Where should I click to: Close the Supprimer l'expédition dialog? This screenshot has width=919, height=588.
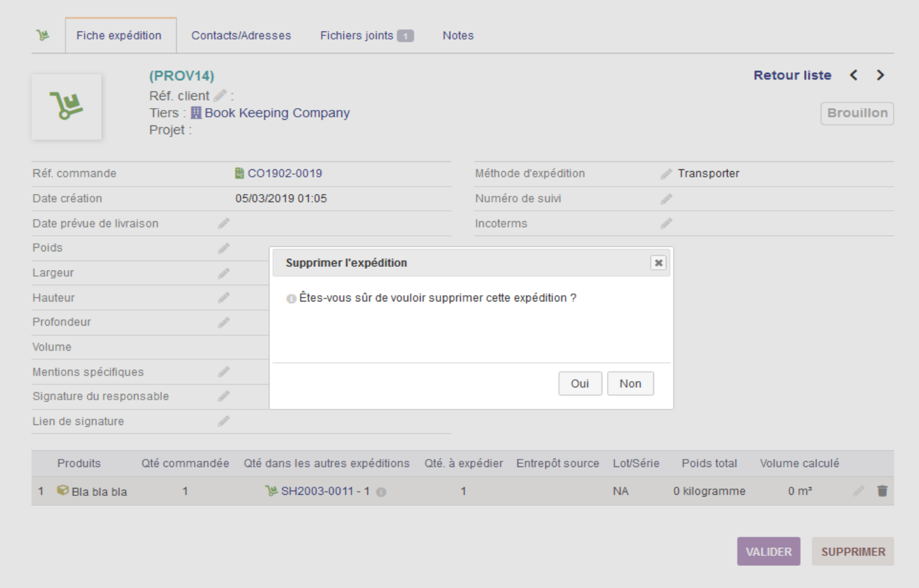[x=659, y=263]
